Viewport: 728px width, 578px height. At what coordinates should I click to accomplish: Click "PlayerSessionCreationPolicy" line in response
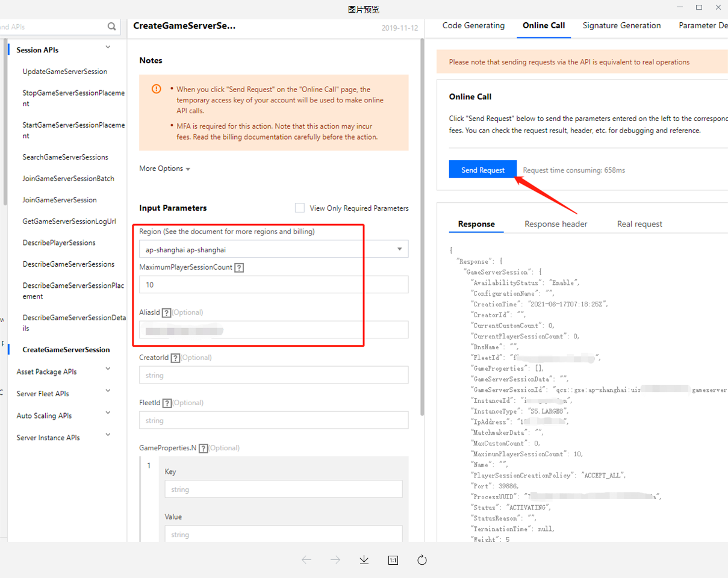click(x=549, y=476)
